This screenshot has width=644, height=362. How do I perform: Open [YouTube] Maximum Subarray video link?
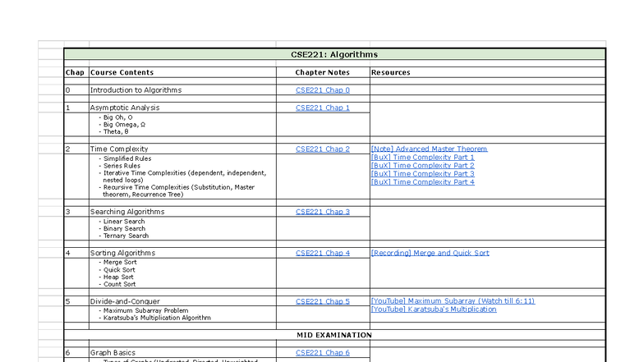click(453, 300)
